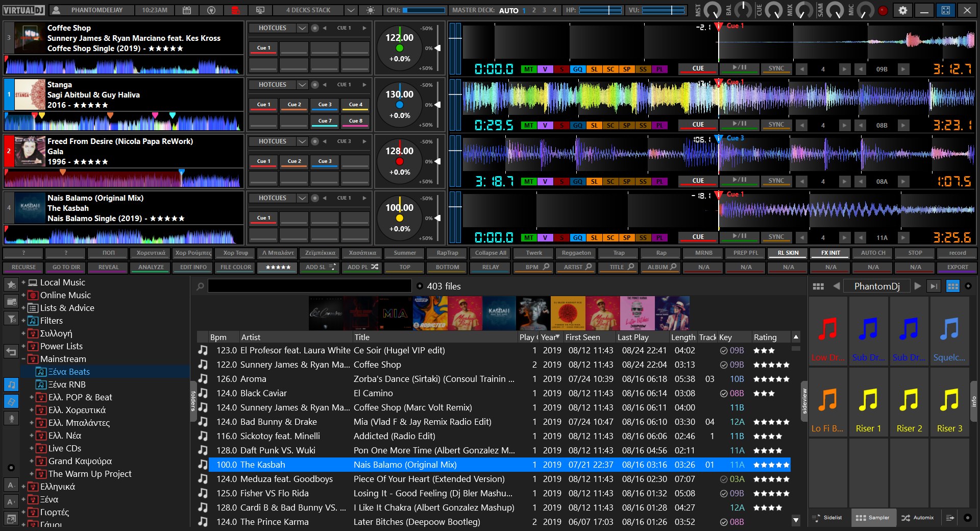Click the EXPORT button
The width and height of the screenshot is (980, 531).
[958, 267]
